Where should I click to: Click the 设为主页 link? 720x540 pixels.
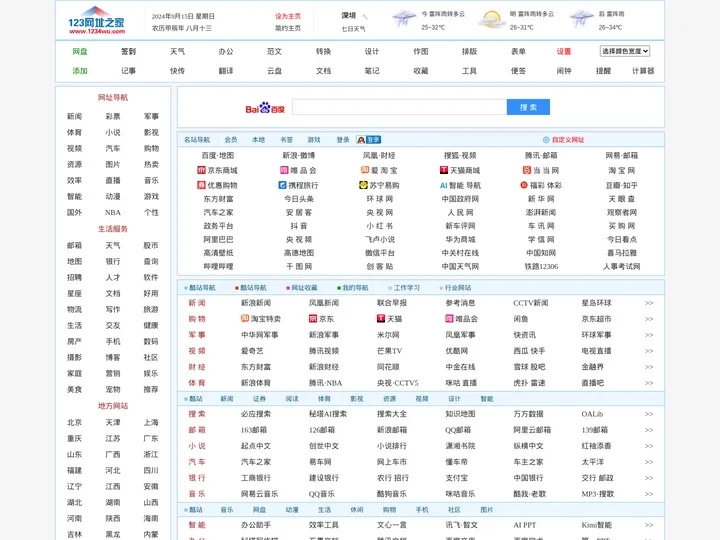pyautogui.click(x=288, y=16)
